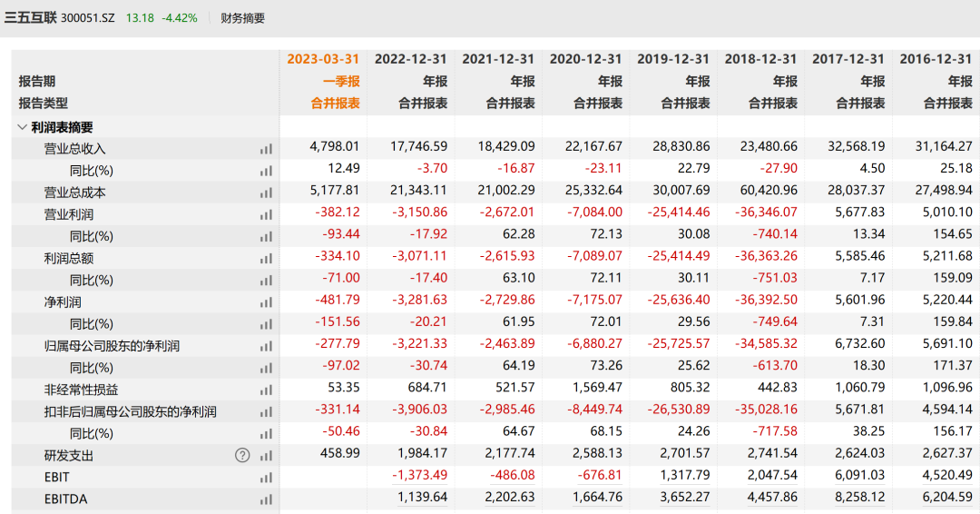Show trend chart for 营业利润 row
The image size is (980, 514).
266,215
